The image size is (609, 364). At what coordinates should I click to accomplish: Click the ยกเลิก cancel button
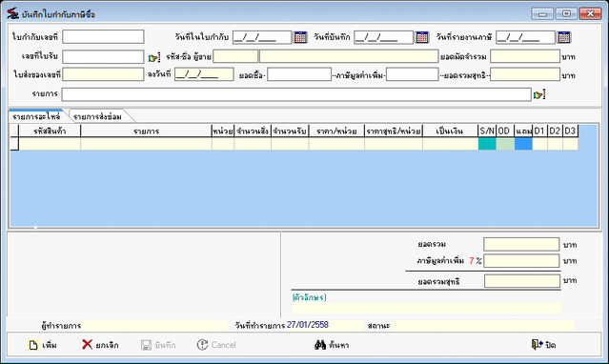pyautogui.click(x=100, y=345)
